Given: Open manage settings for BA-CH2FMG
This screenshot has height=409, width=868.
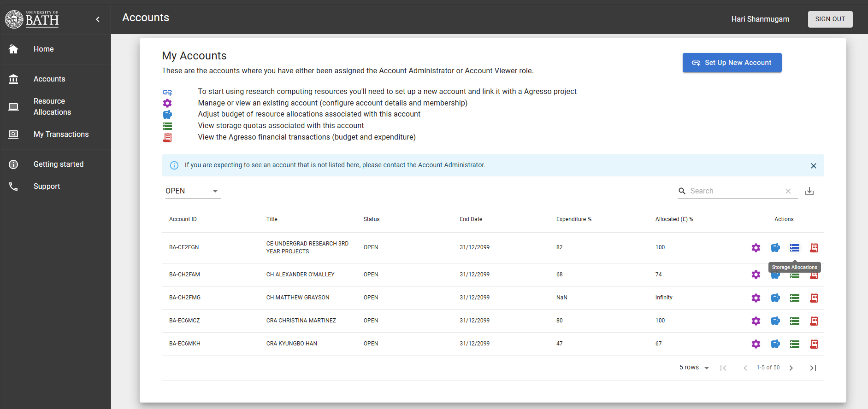Looking at the screenshot, I should [756, 298].
